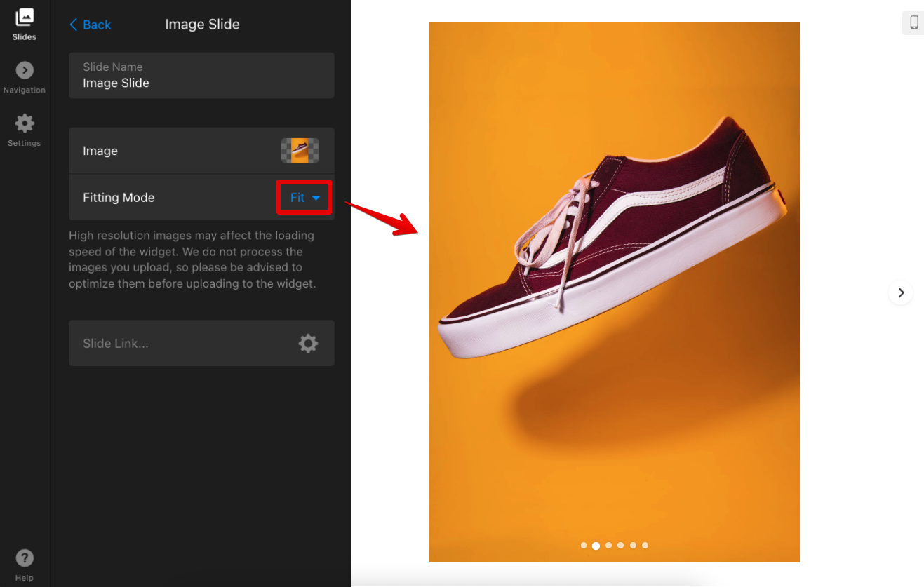The height and width of the screenshot is (587, 924).
Task: Go to next slide with right arrow
Action: point(901,292)
